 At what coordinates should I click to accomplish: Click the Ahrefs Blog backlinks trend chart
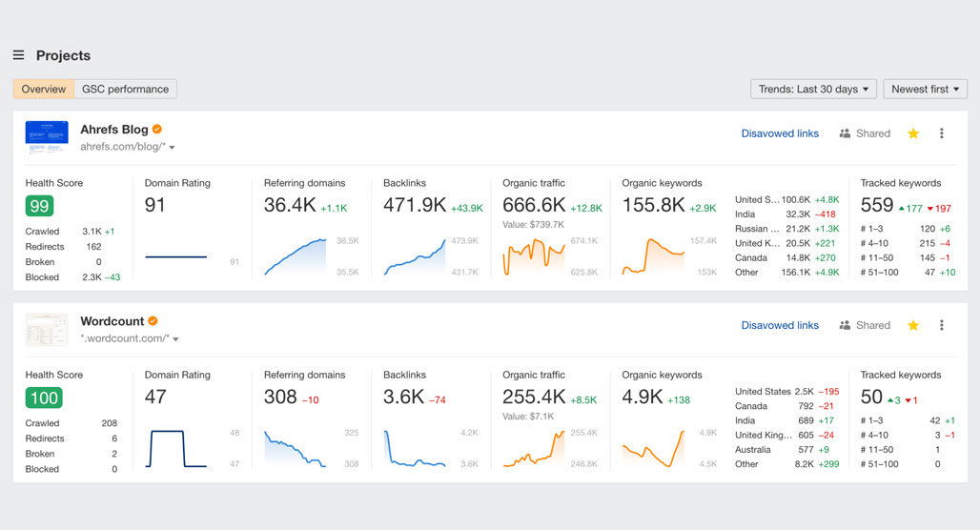click(415, 256)
